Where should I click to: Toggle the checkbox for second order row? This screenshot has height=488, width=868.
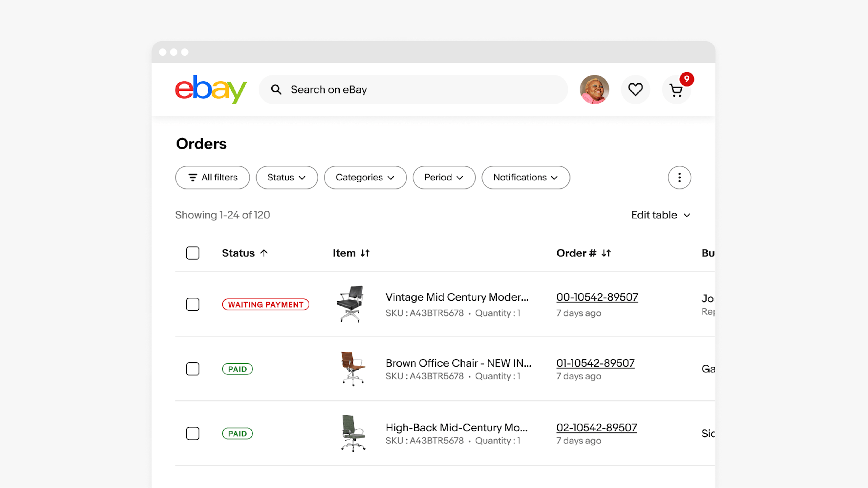[193, 369]
